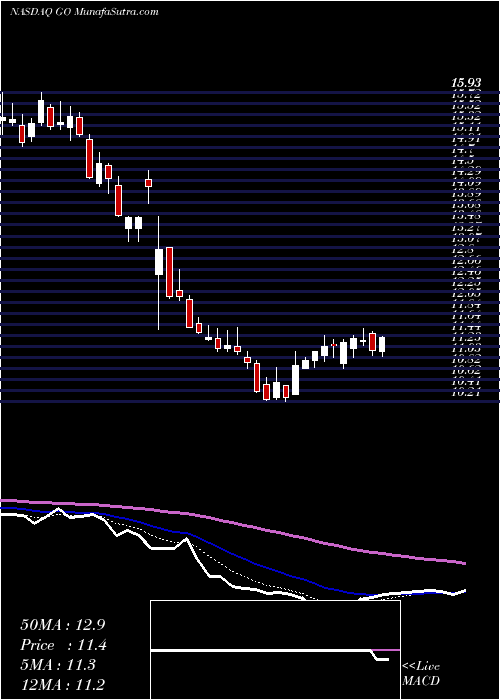
Task: Click the <<Live MACD label
Action: (421, 674)
